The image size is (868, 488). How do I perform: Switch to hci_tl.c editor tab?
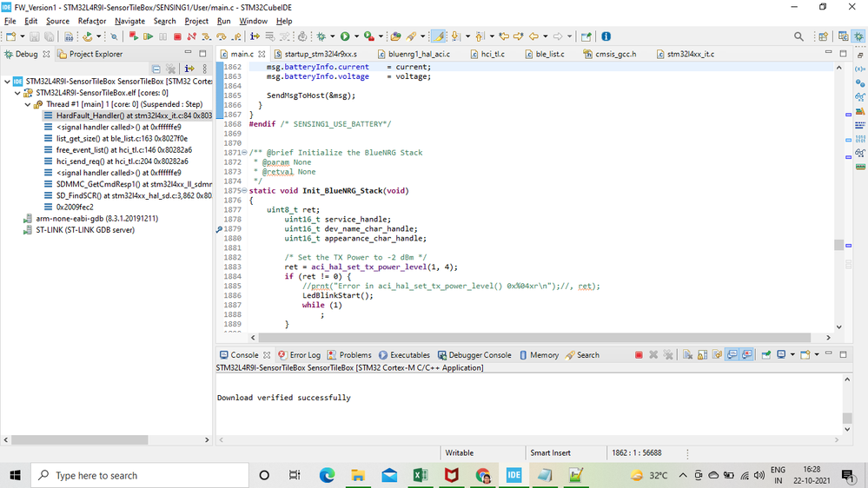point(487,54)
